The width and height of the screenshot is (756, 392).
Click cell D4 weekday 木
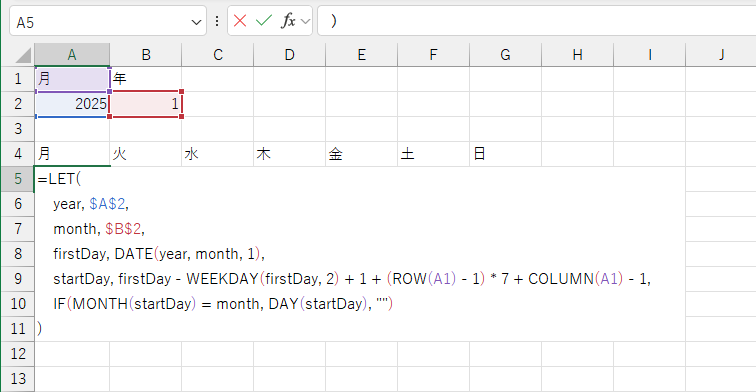coord(289,154)
